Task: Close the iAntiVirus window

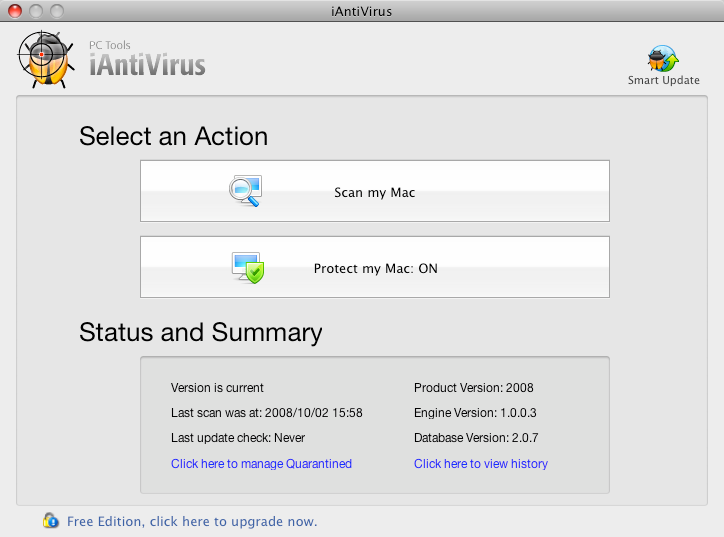Action: click(15, 12)
